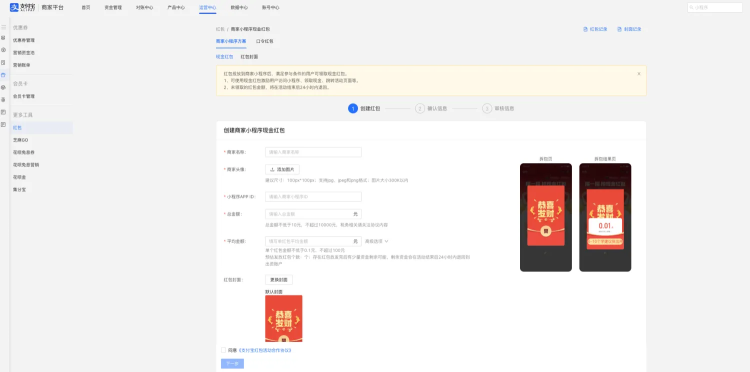Tick the 同意 agreement checkbox

[x=223, y=350]
